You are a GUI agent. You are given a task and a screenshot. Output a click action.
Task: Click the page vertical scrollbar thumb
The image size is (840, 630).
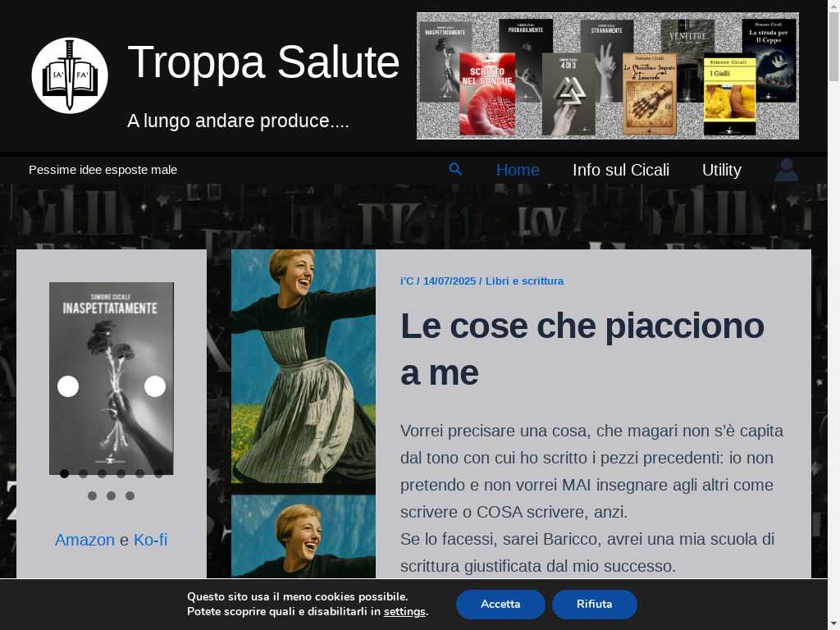click(833, 47)
